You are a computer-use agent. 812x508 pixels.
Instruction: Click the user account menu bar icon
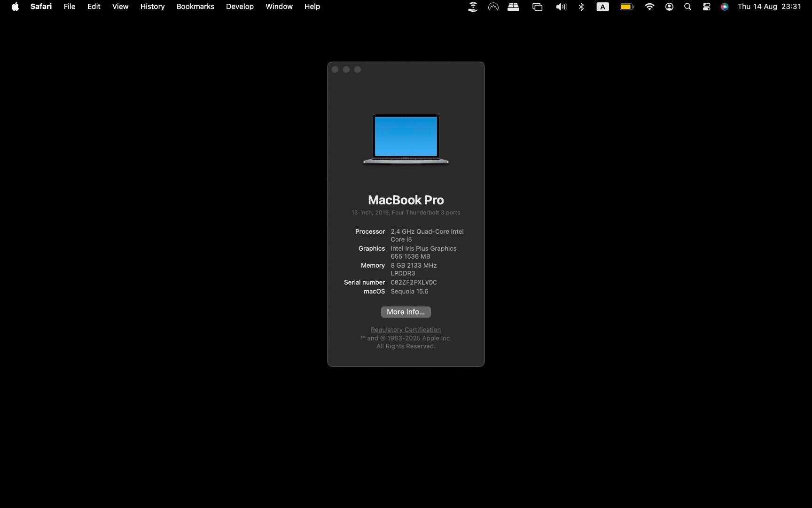click(x=669, y=7)
